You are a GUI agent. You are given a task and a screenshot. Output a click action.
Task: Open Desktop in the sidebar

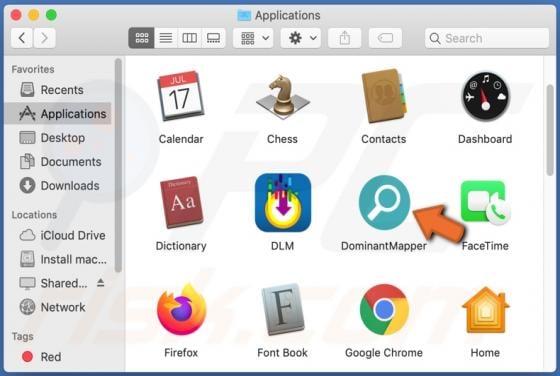58,138
